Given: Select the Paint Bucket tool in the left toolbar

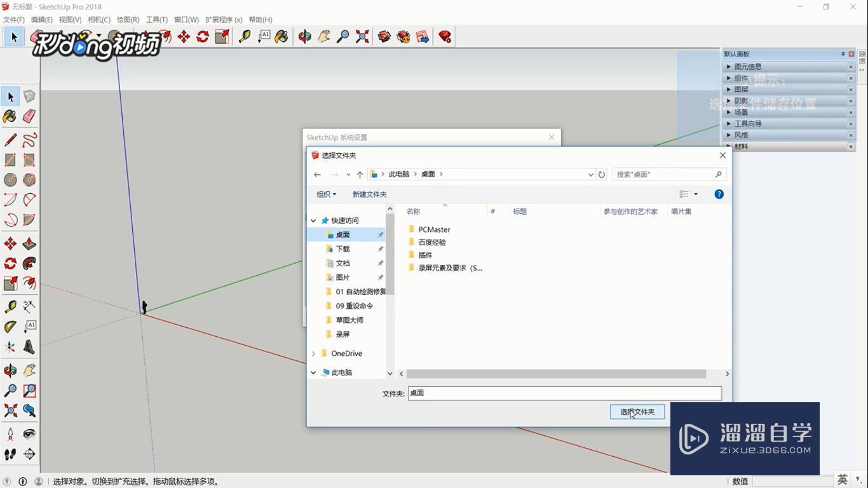Looking at the screenshot, I should (x=10, y=116).
